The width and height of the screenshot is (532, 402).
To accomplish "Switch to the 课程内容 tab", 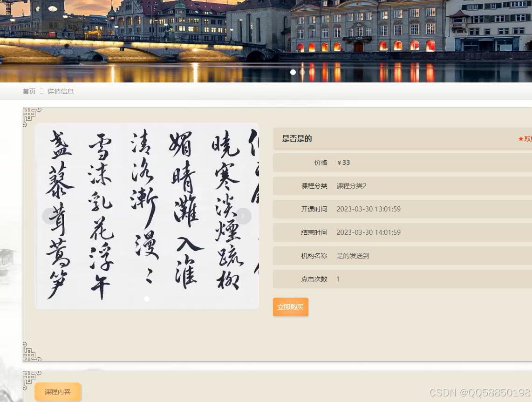I will (57, 392).
